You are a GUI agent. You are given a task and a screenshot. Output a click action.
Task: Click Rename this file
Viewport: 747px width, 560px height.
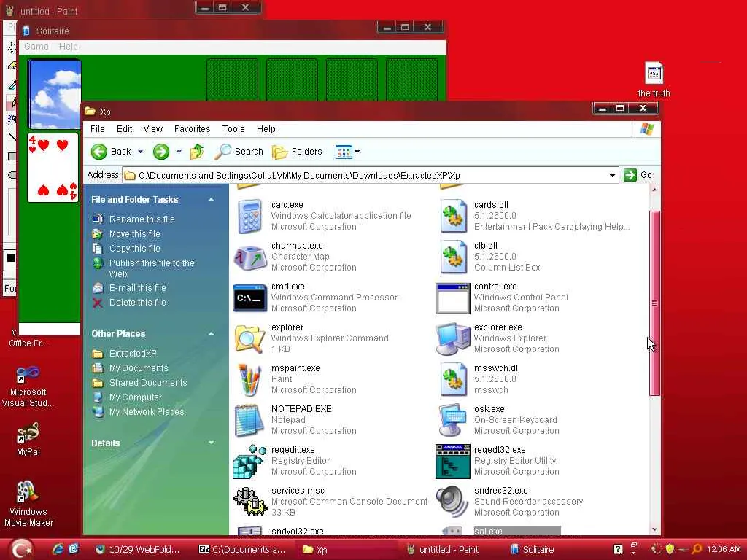click(142, 219)
